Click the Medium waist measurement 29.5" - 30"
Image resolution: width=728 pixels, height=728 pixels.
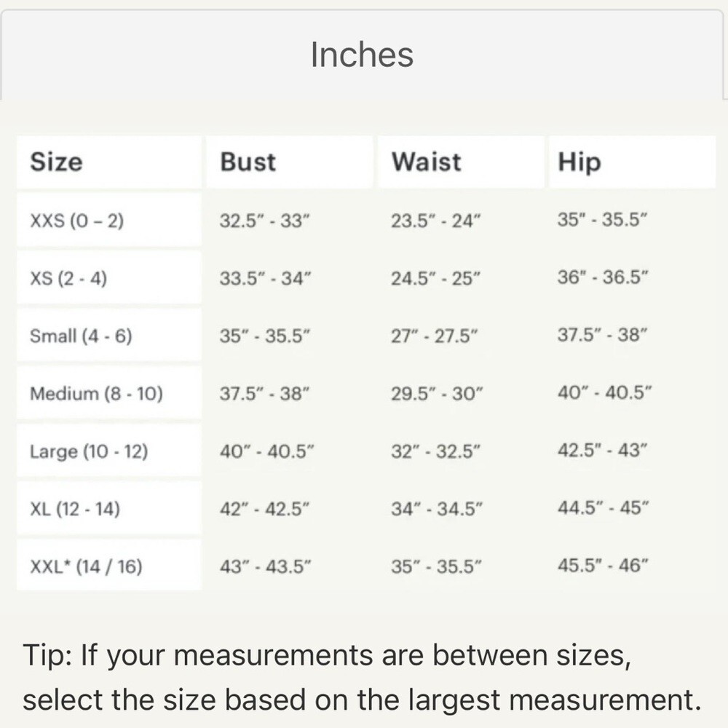(x=437, y=394)
